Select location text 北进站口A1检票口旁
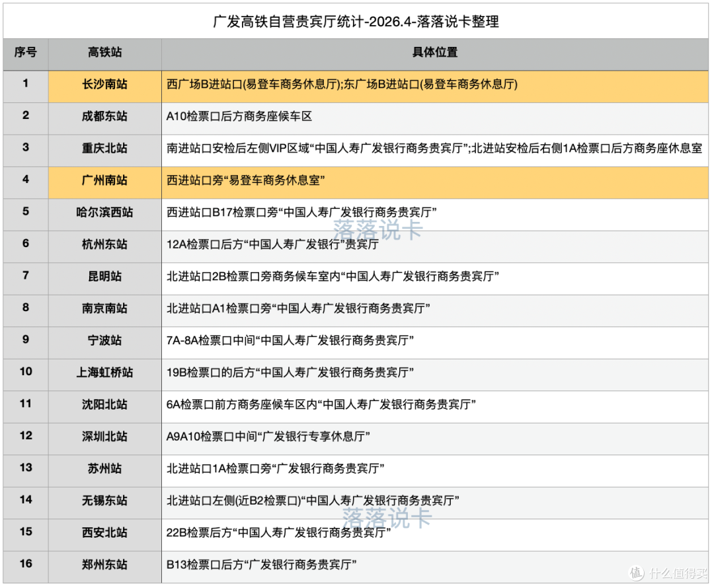The width and height of the screenshot is (714, 588). [298, 309]
